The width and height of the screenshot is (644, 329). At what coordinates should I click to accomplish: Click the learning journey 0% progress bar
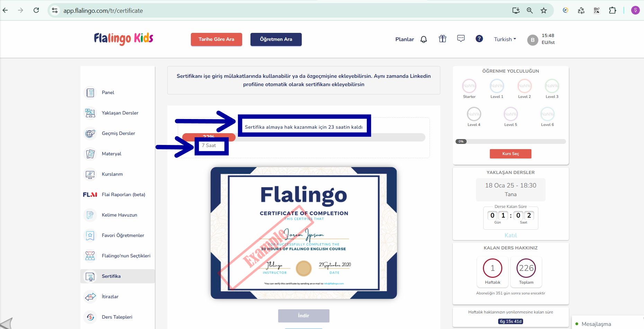click(x=511, y=141)
